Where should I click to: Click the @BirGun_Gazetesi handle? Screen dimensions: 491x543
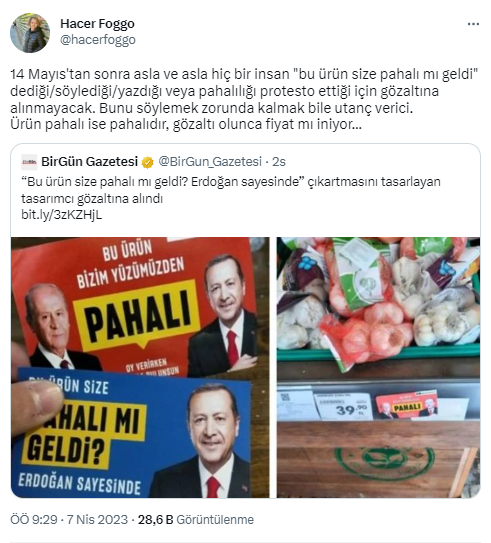[x=210, y=162]
